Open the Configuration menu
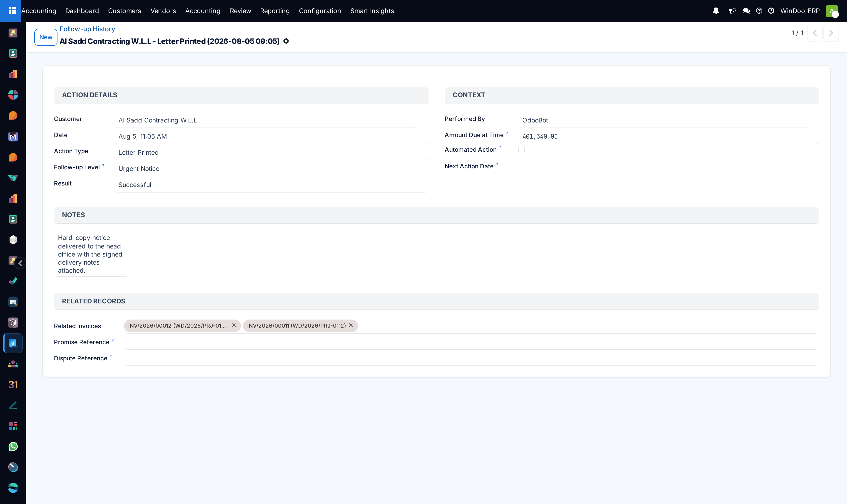The image size is (847, 504). tap(320, 11)
